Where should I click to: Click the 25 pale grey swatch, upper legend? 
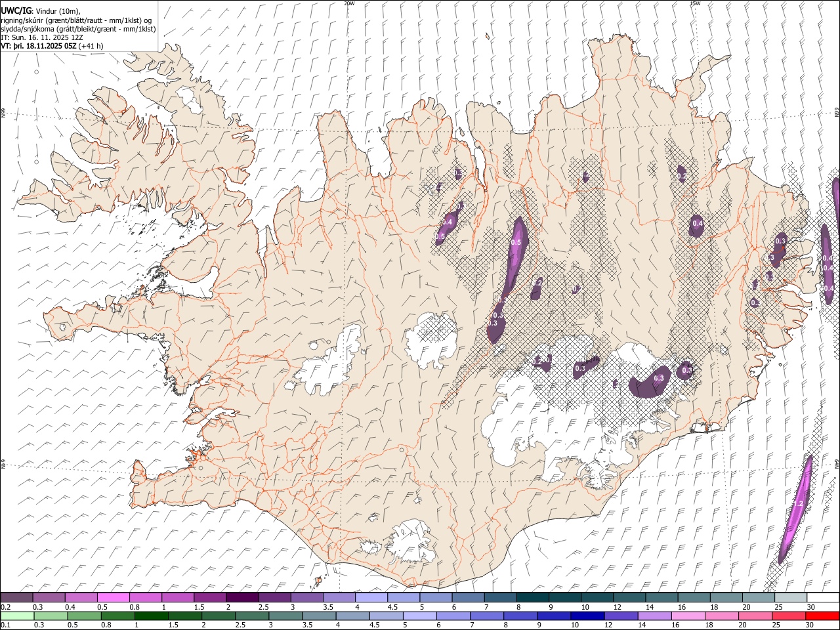(x=789, y=597)
